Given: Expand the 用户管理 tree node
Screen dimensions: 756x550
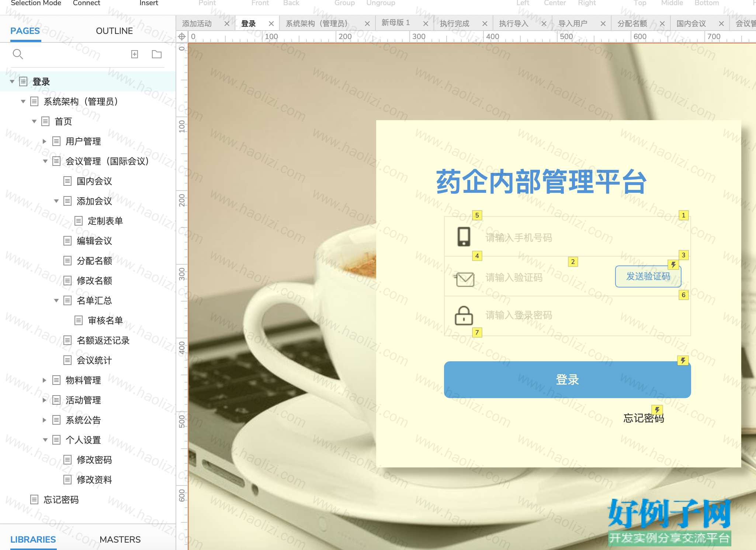Looking at the screenshot, I should click(x=45, y=141).
